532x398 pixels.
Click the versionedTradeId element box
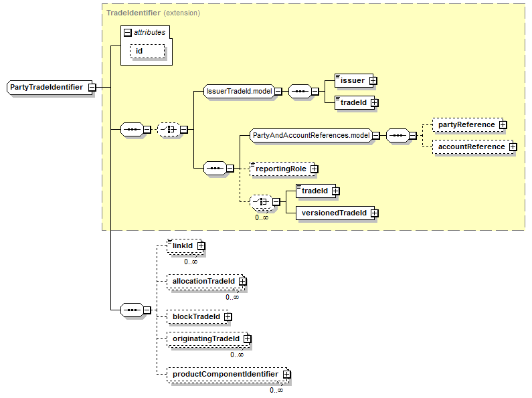point(335,213)
